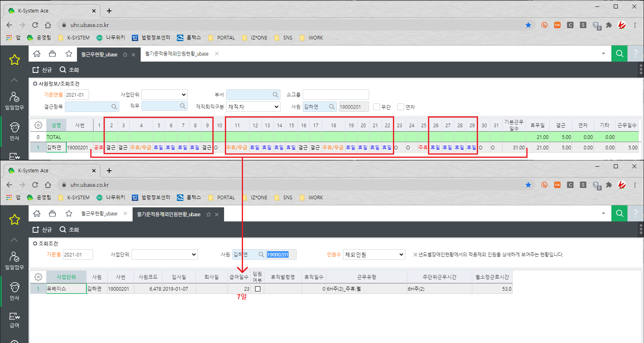Open 사업단위 dropdown in upper window
The height and width of the screenshot is (343, 644).
164,95
